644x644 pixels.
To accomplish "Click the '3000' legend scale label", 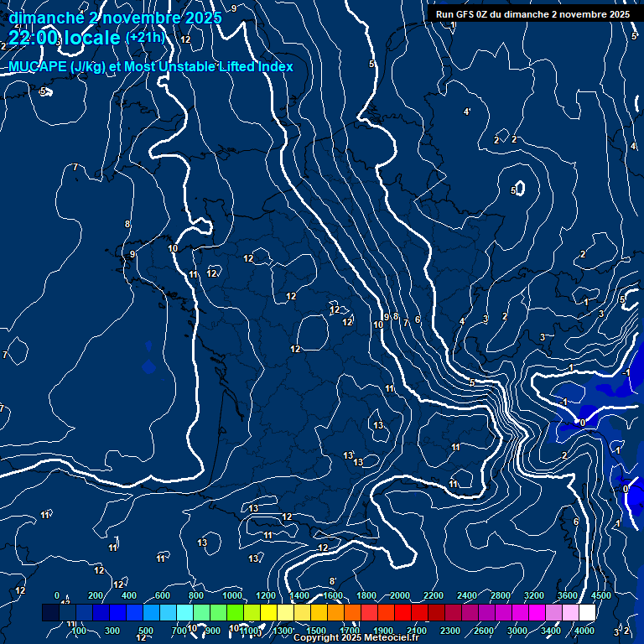I will (x=517, y=631).
